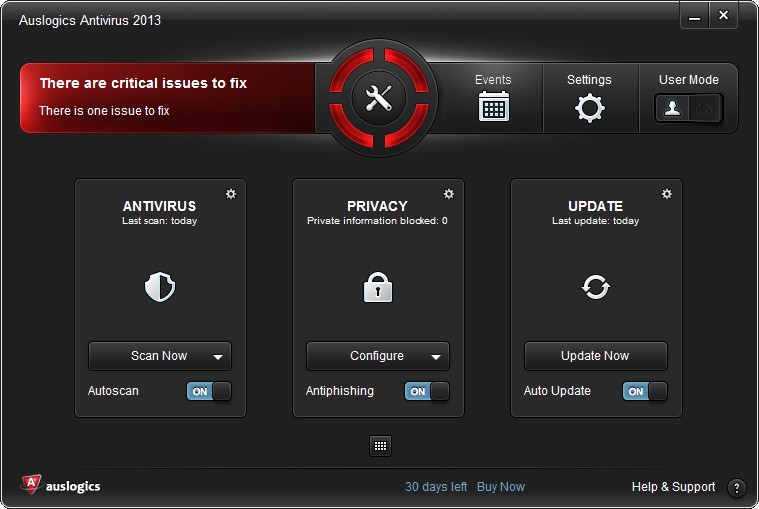Image resolution: width=759 pixels, height=509 pixels.
Task: Open Help & Support
Action: 673,487
